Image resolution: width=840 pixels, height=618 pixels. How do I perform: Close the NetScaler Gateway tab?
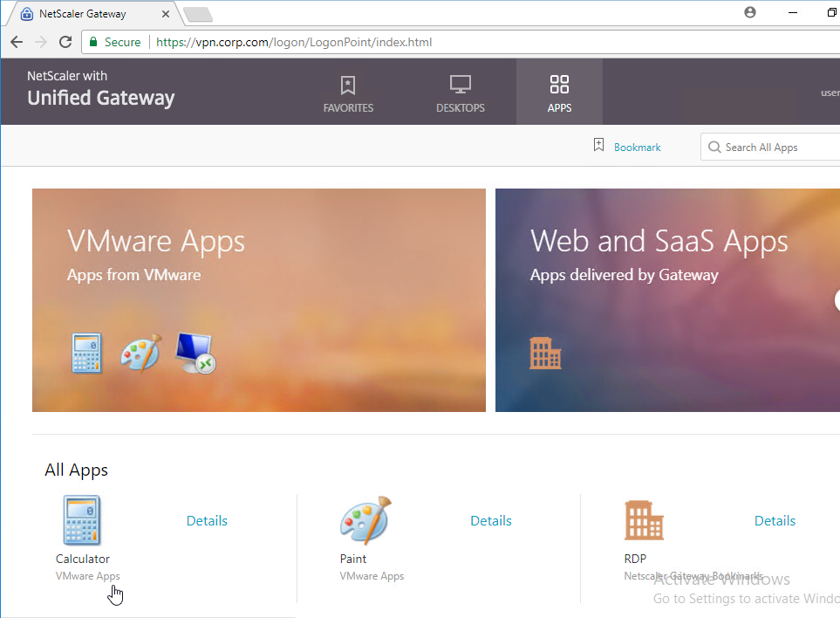[x=166, y=14]
